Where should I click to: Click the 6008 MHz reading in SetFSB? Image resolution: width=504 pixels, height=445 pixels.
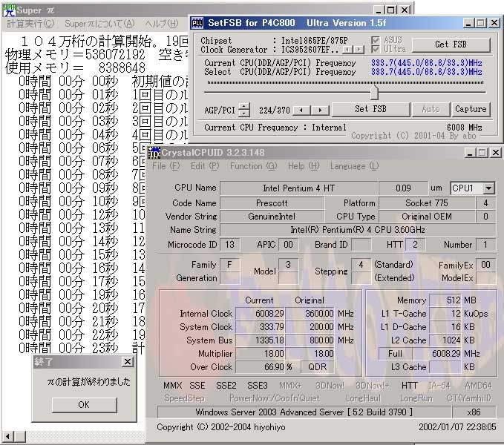464,128
